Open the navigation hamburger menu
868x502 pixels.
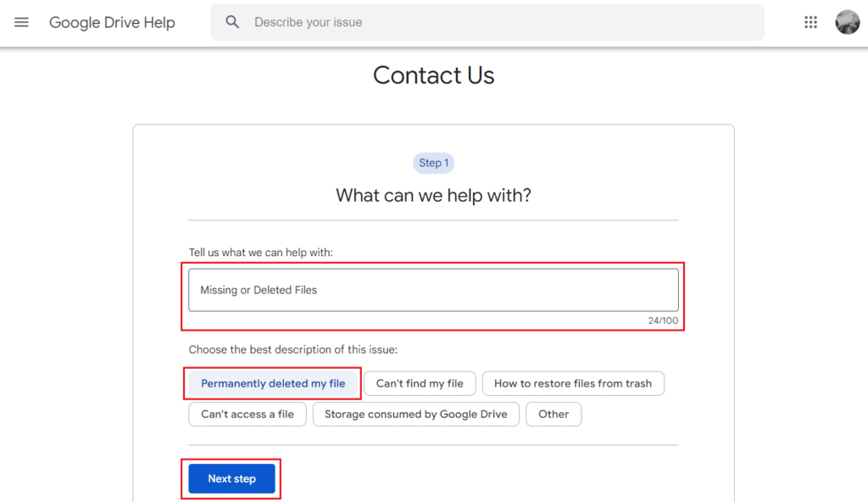point(21,22)
